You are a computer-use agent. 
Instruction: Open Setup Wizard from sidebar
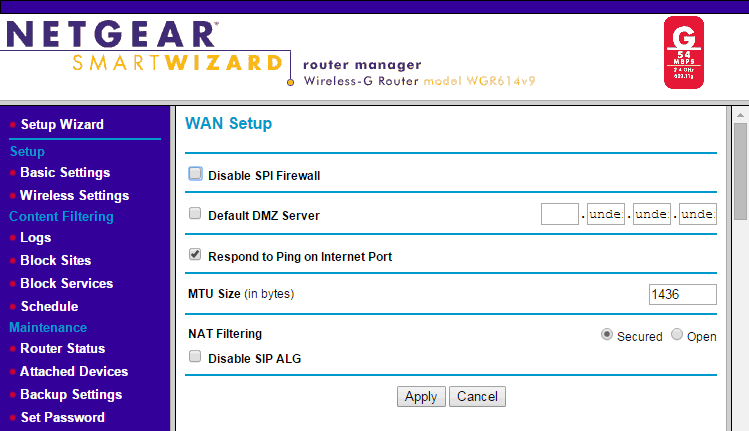[x=62, y=125]
